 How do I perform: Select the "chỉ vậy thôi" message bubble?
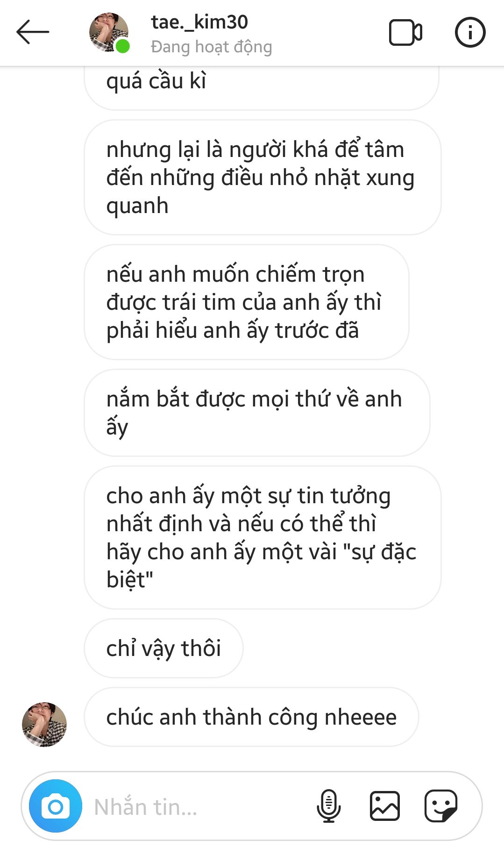(x=163, y=648)
